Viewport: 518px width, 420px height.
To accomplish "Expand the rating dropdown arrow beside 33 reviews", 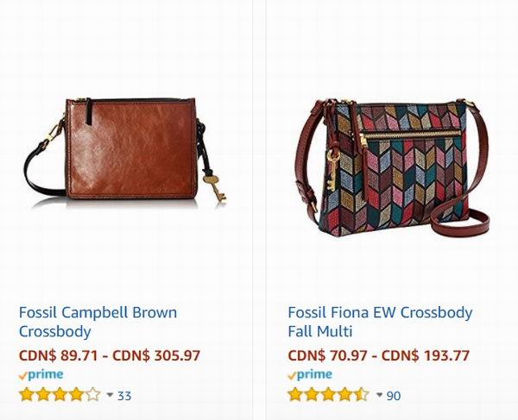I will click(110, 396).
